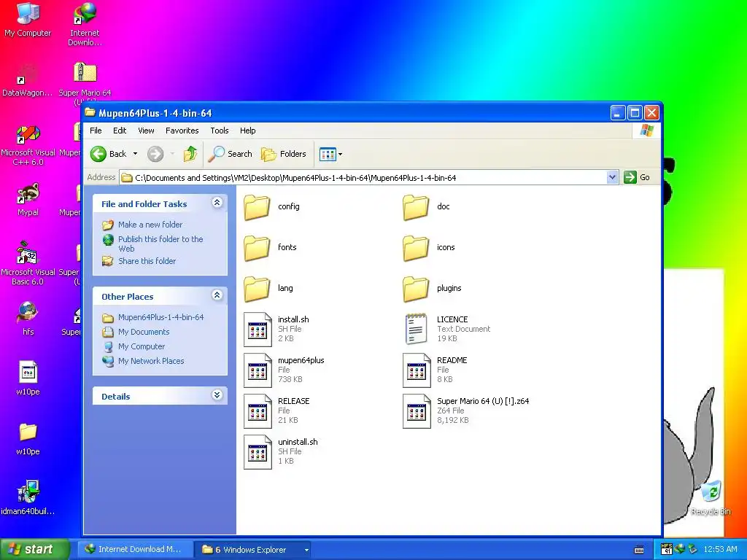Click Publish this folder to the Web
Viewport: 747px width, 560px height.
(160, 244)
